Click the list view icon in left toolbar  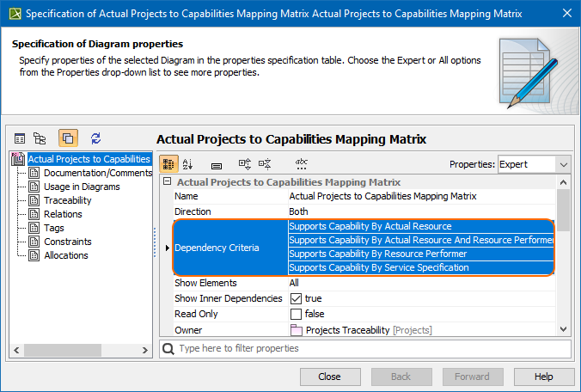pos(20,138)
